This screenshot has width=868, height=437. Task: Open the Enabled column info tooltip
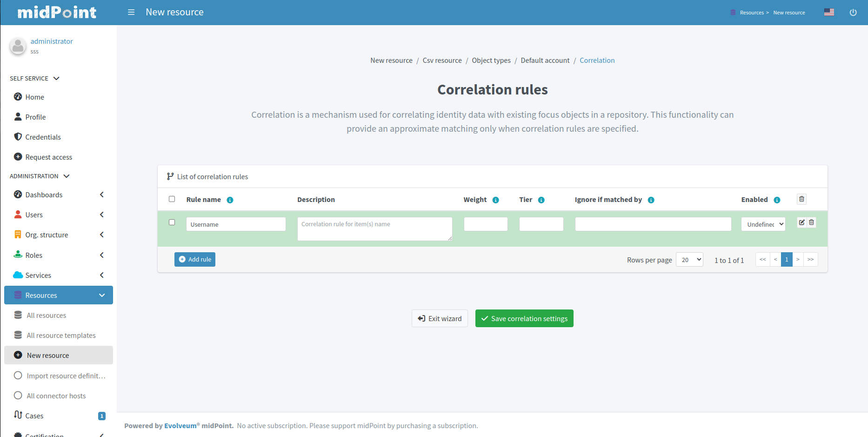[x=777, y=200]
